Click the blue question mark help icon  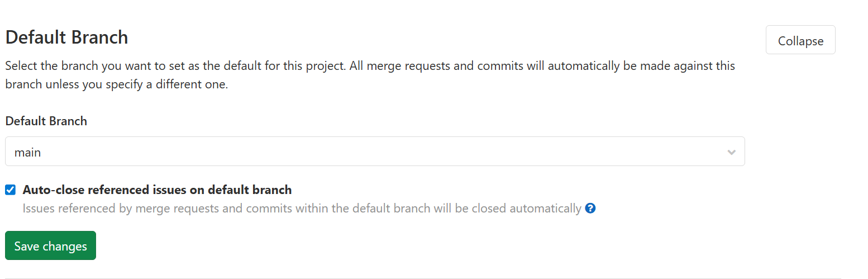point(590,209)
